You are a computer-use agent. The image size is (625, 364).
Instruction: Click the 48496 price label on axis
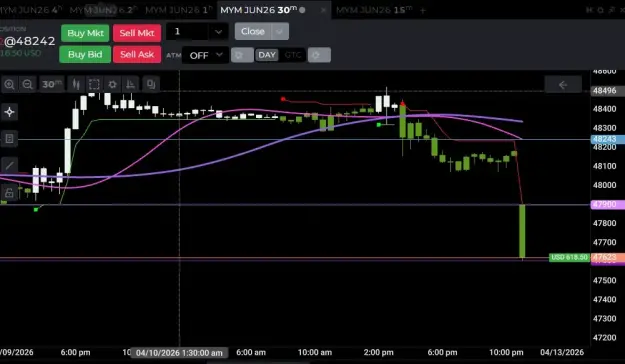(607, 91)
